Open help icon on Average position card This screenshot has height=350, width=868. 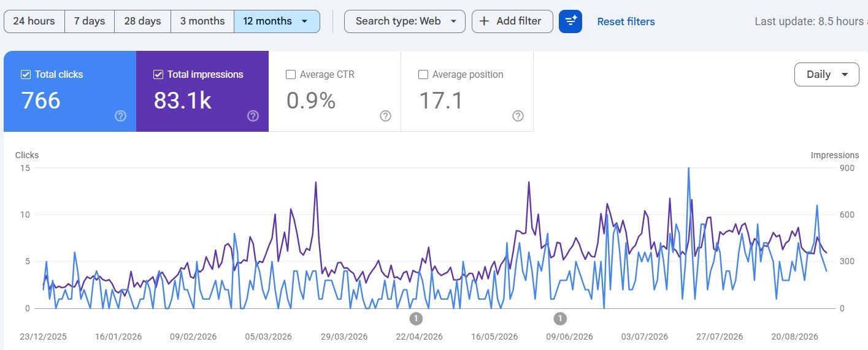point(518,116)
